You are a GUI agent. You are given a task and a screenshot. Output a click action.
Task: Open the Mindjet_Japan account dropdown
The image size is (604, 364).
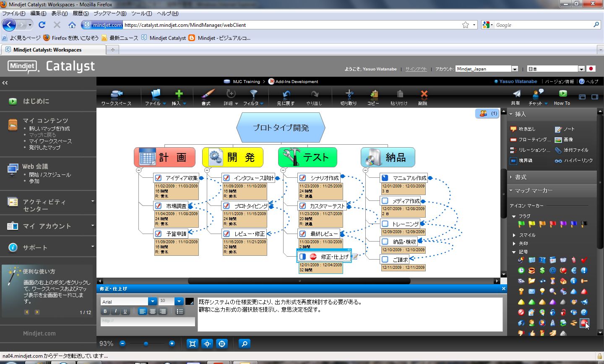click(515, 69)
